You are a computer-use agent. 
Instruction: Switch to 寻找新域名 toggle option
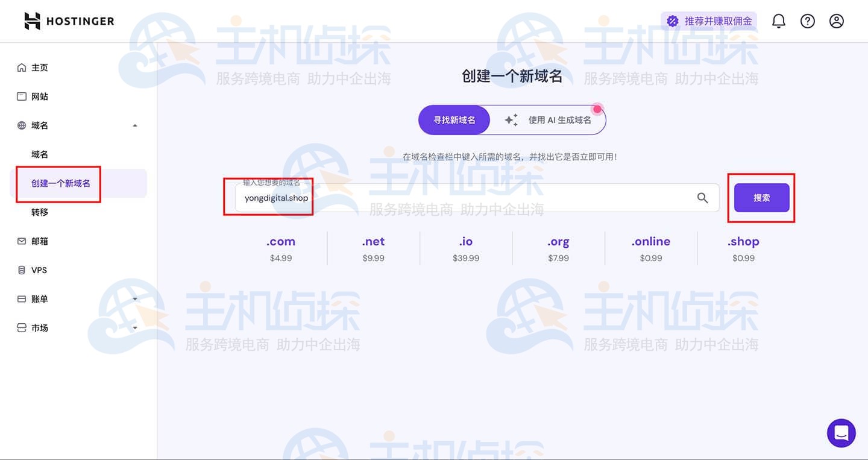pyautogui.click(x=454, y=120)
